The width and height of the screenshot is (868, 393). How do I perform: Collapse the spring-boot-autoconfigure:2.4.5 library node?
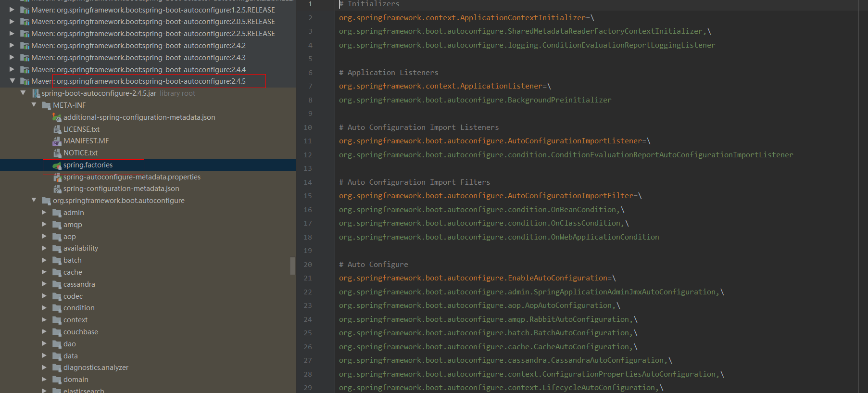(12, 81)
